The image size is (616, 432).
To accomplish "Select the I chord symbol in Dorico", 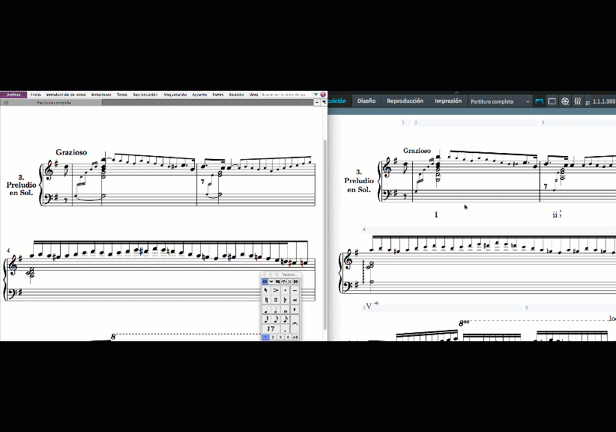I will 436,215.
